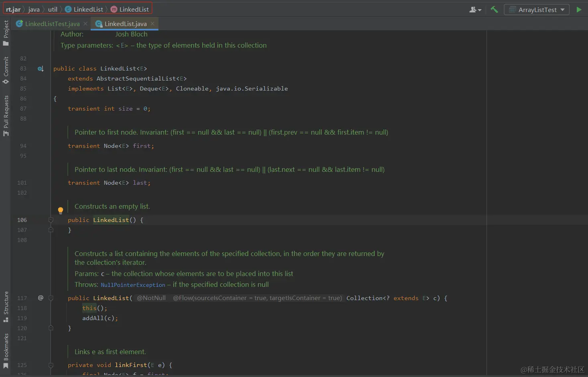
Task: Collapse the constructor at line 117
Action: (x=51, y=298)
